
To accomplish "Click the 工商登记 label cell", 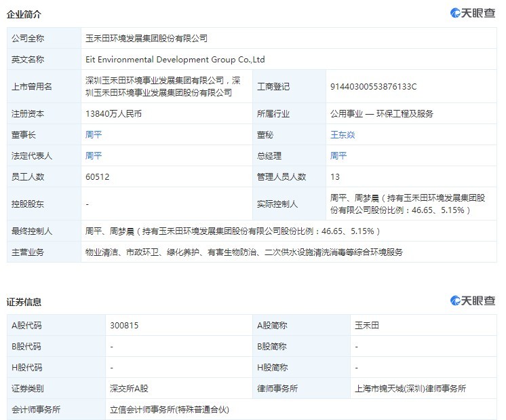I will click(289, 87).
